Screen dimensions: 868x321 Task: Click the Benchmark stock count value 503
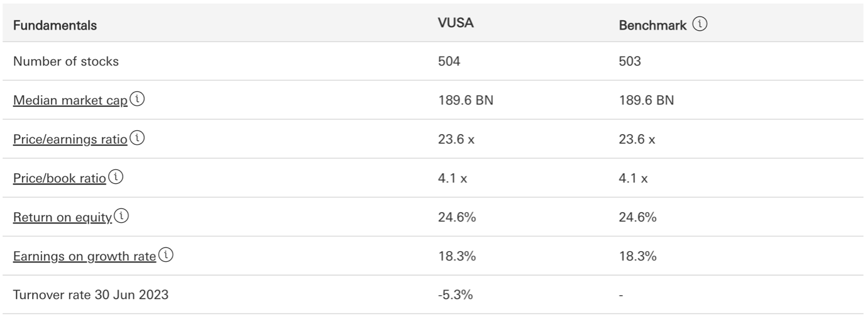click(630, 62)
